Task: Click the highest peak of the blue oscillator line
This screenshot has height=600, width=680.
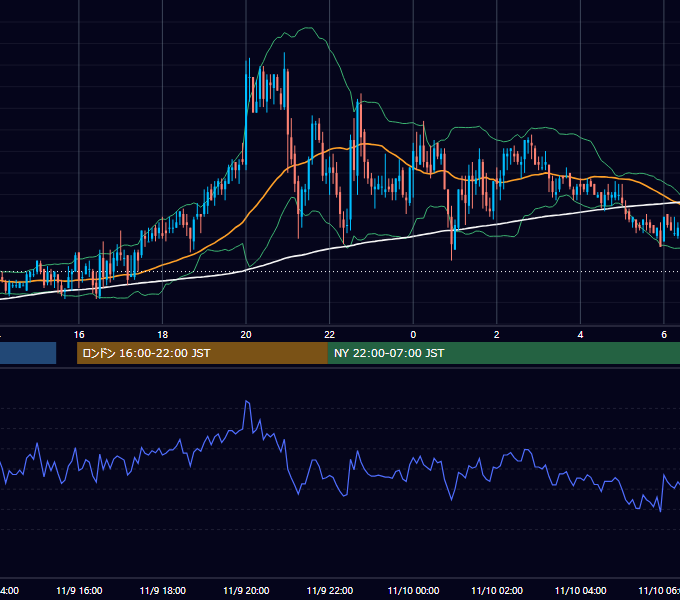Action: click(246, 401)
